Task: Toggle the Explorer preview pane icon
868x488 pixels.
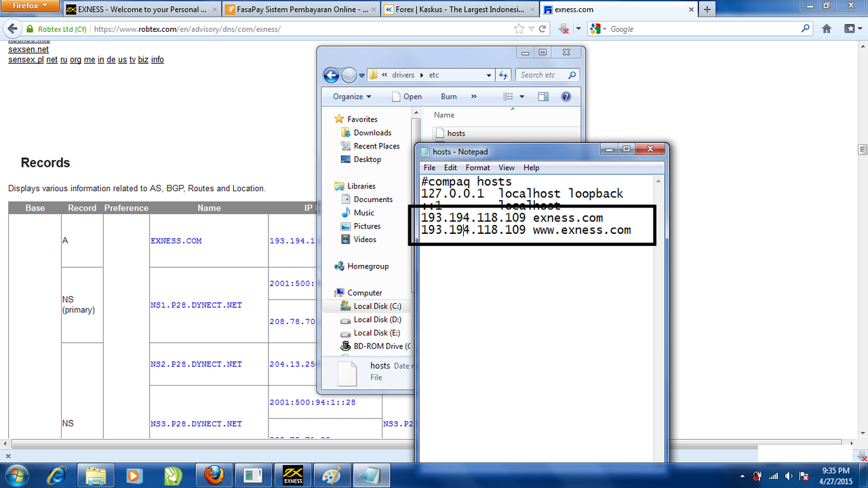Action: tap(543, 97)
